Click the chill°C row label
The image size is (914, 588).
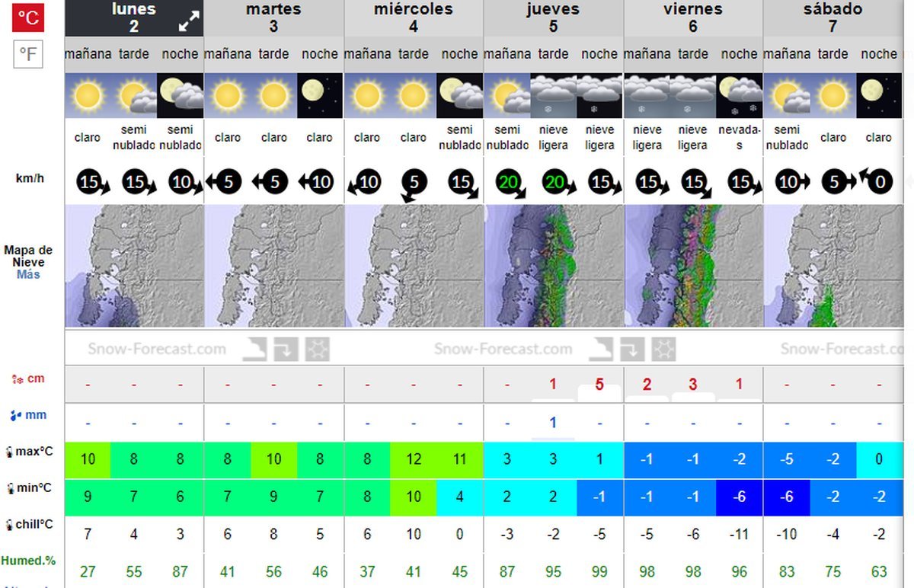[28, 524]
